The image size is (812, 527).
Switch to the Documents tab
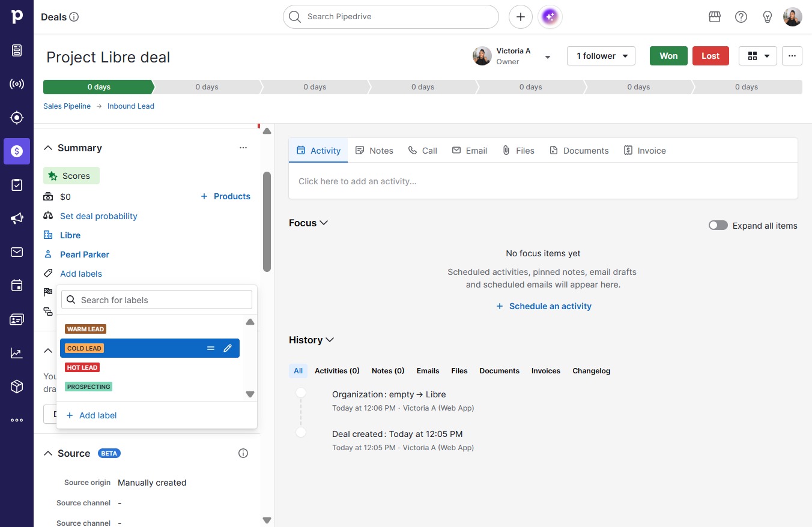pos(579,151)
